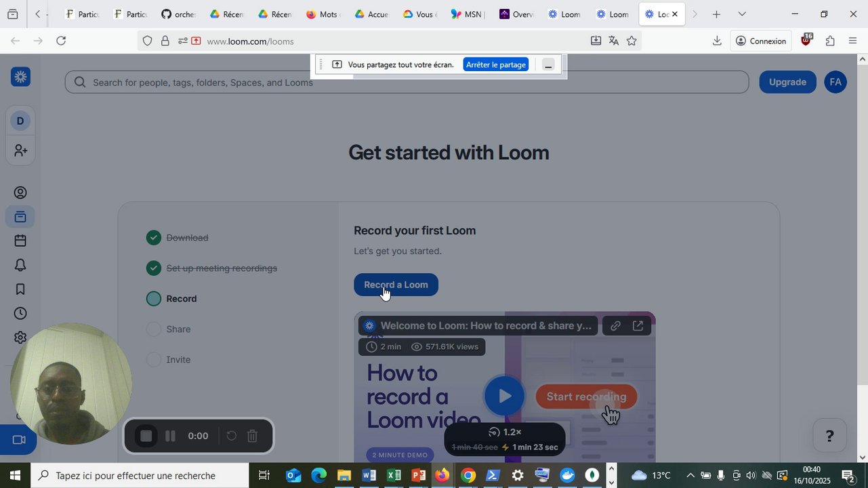Show hidden system tray icons chevron
This screenshot has height=488, width=868.
690,476
